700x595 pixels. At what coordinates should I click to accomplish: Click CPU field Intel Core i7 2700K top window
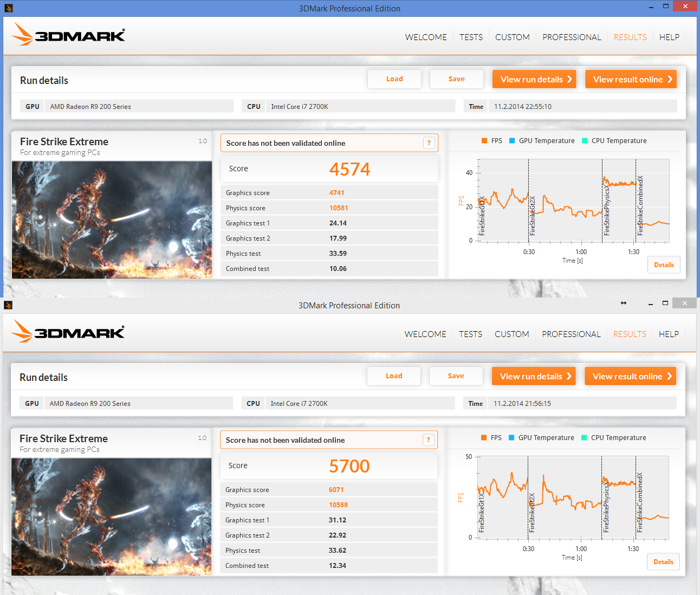(x=360, y=106)
